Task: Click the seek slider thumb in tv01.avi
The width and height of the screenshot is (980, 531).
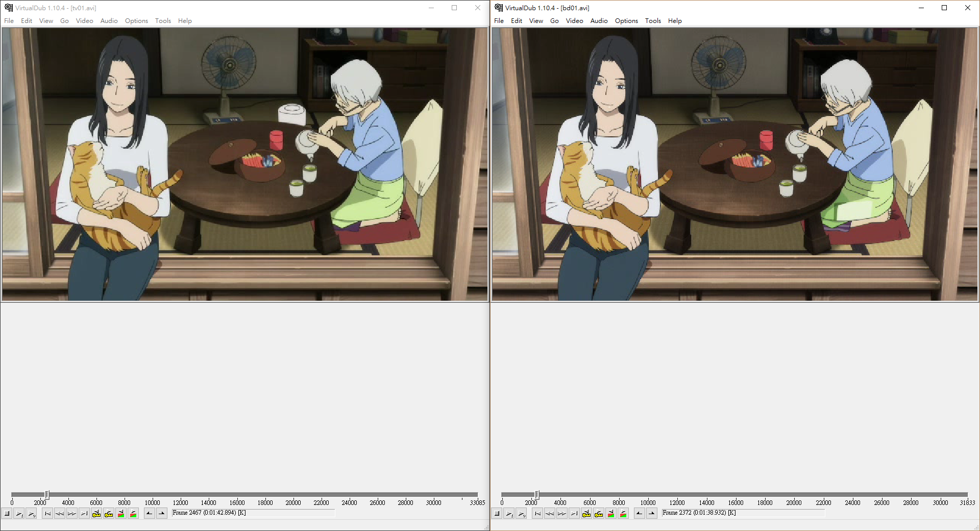Action: pos(47,495)
